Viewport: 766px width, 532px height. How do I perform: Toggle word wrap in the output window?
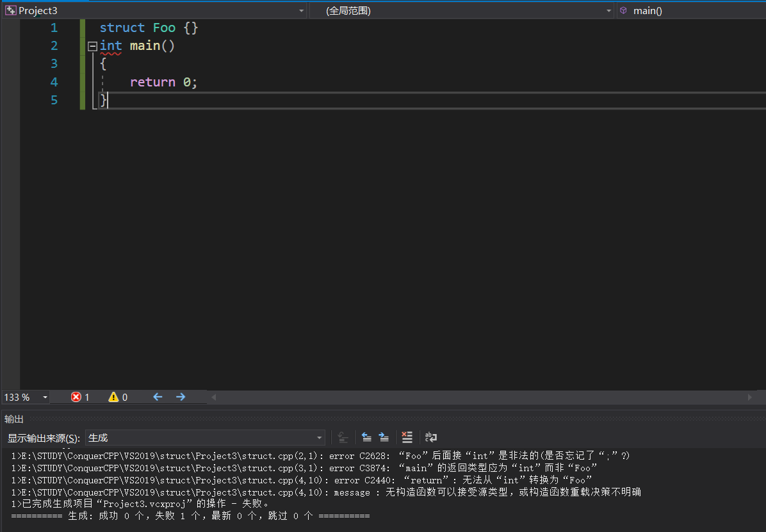[431, 437]
